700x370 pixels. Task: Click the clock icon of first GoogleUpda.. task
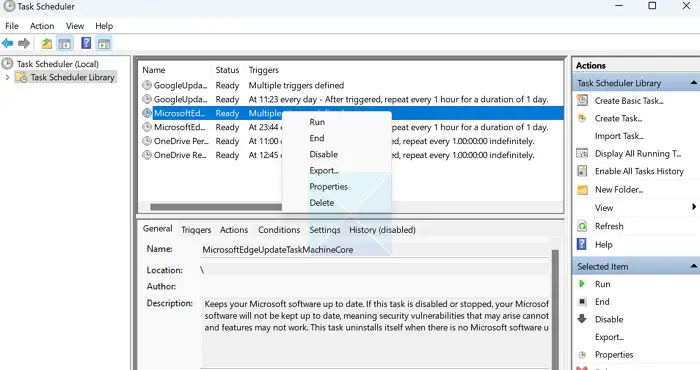[147, 85]
